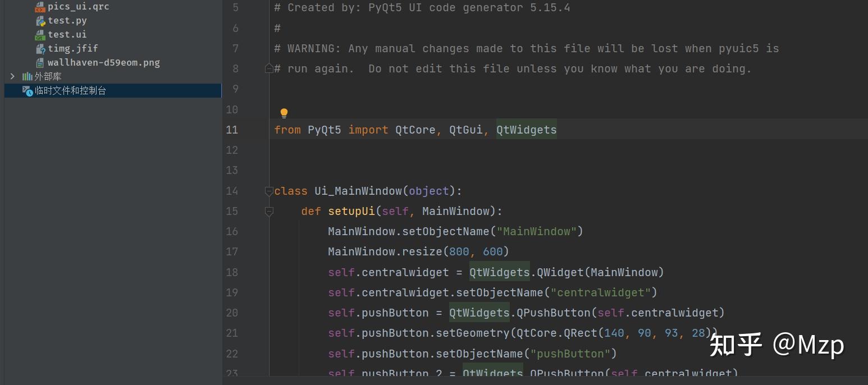
Task: Click the 外部库 library bars icon
Action: (x=27, y=76)
